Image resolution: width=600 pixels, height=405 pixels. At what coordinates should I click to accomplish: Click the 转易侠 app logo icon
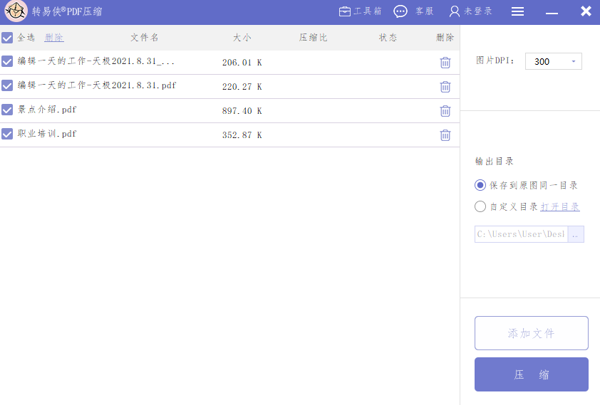pos(15,12)
